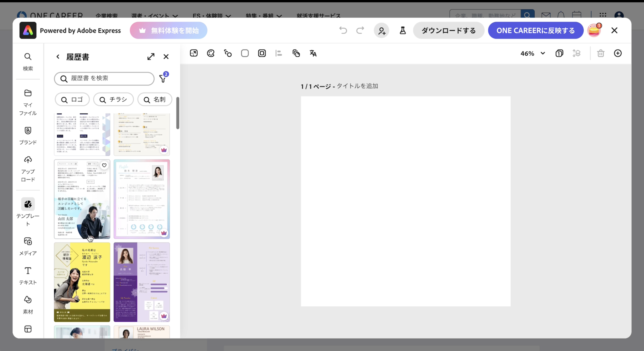The height and width of the screenshot is (351, 644).
Task: Open 特集・番組 menu in ONE CAREER page
Action: [264, 16]
